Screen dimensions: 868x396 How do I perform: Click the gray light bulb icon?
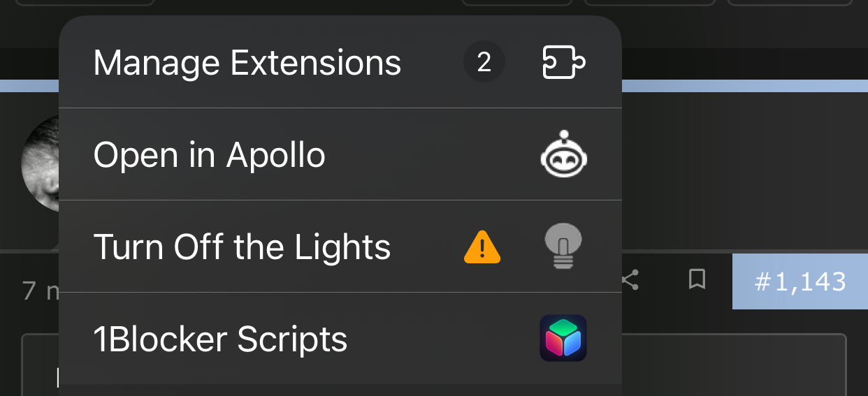(563, 246)
